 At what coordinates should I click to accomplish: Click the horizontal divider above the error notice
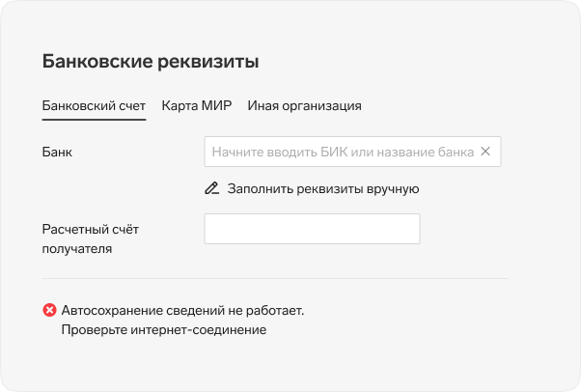275,278
